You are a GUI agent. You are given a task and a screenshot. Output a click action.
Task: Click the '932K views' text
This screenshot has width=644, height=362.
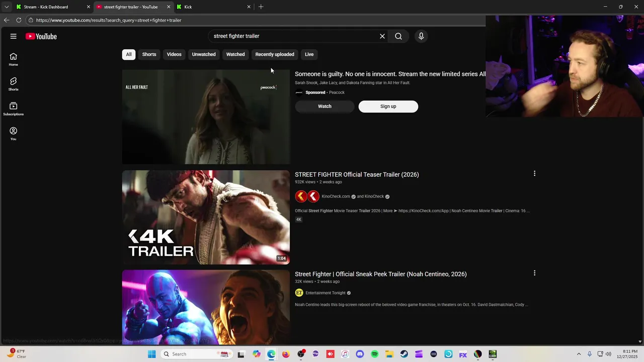point(305,182)
